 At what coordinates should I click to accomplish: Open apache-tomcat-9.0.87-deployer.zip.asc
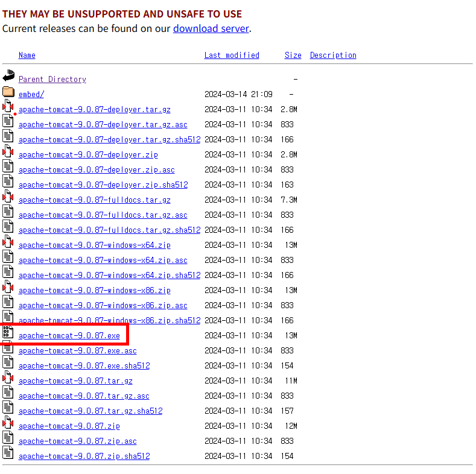coord(97,169)
